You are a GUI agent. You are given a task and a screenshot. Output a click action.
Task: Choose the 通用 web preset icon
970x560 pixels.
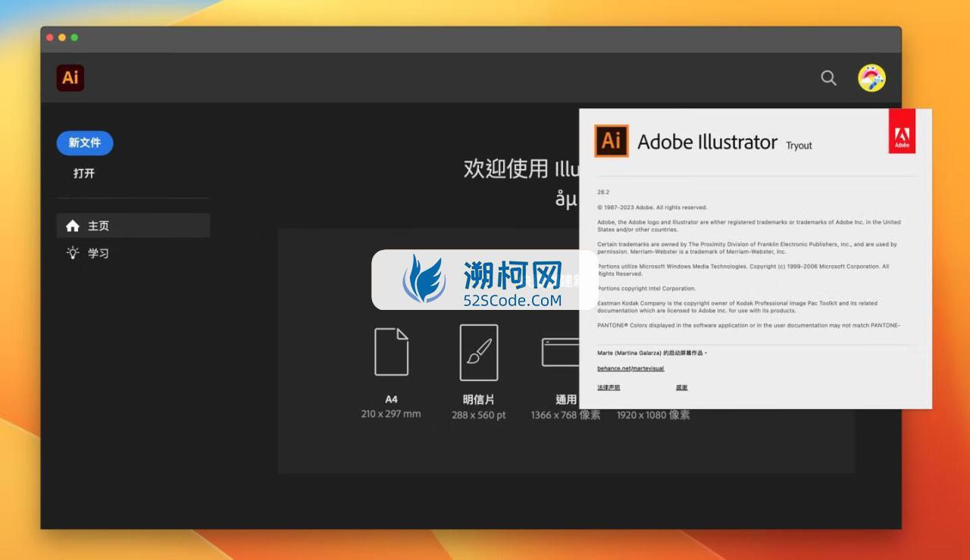click(x=560, y=352)
